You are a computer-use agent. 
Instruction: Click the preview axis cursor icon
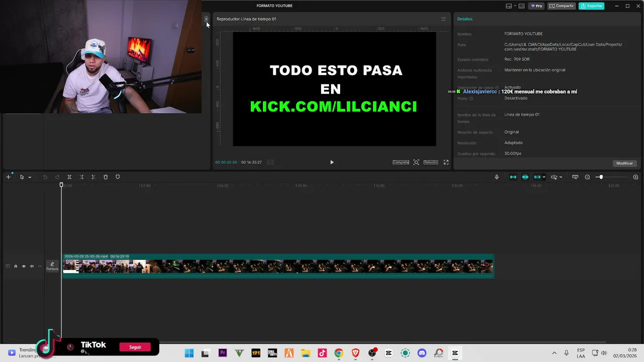coord(554,177)
